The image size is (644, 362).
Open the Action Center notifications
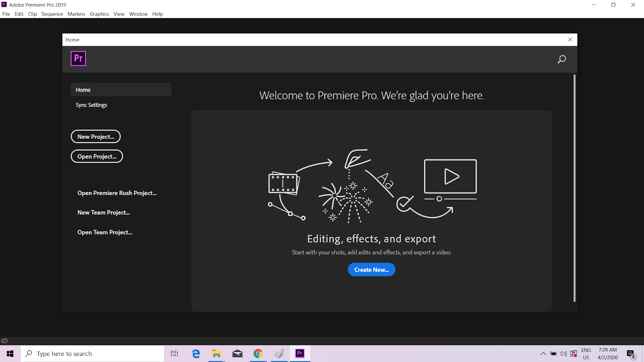click(631, 354)
